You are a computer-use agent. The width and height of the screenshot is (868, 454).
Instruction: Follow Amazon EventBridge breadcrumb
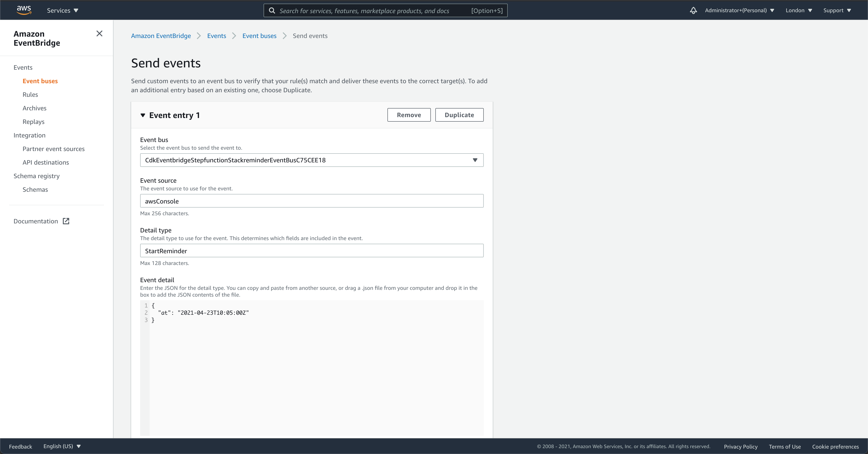[x=161, y=36]
